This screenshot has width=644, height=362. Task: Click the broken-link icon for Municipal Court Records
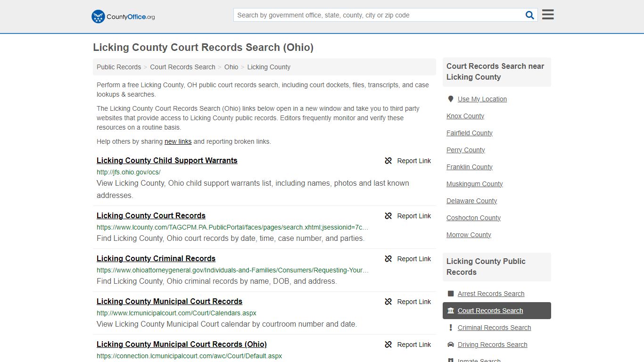point(388,302)
